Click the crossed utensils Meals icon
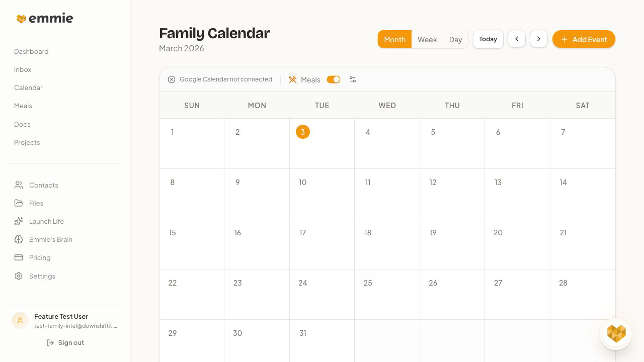The width and height of the screenshot is (644, 362). click(292, 79)
